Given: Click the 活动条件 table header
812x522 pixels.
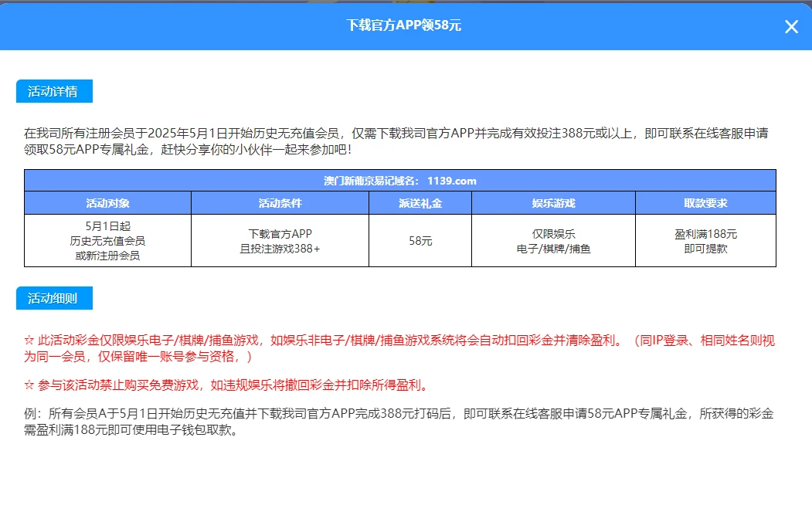Looking at the screenshot, I should coord(280,202).
